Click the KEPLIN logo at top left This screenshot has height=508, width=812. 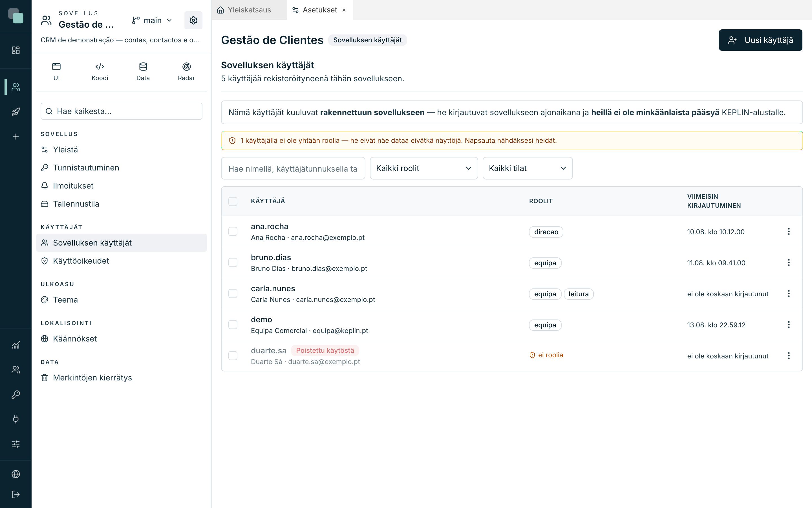pyautogui.click(x=16, y=16)
